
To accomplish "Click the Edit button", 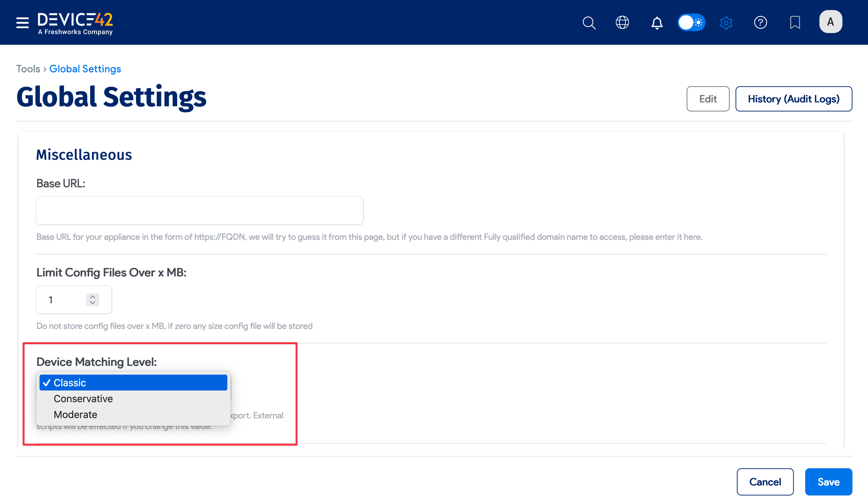I will point(708,99).
